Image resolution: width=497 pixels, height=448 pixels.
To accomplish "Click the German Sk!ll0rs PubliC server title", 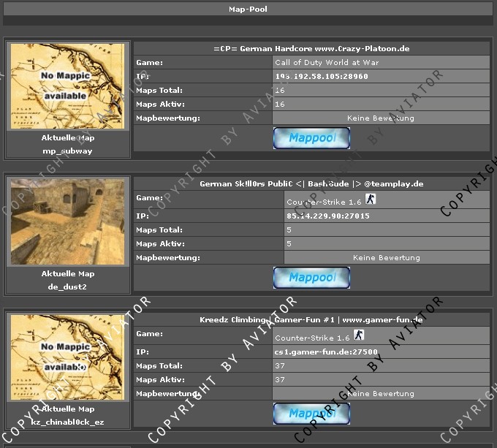I will 311,183.
